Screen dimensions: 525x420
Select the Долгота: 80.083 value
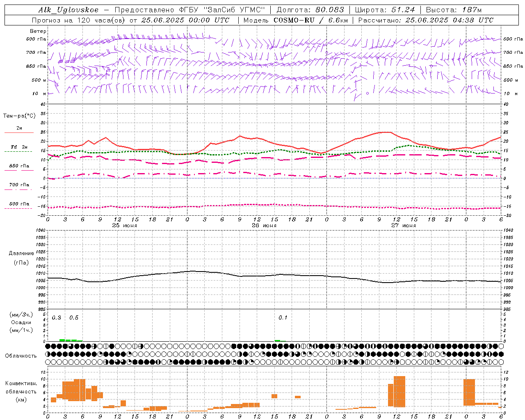pos(310,10)
